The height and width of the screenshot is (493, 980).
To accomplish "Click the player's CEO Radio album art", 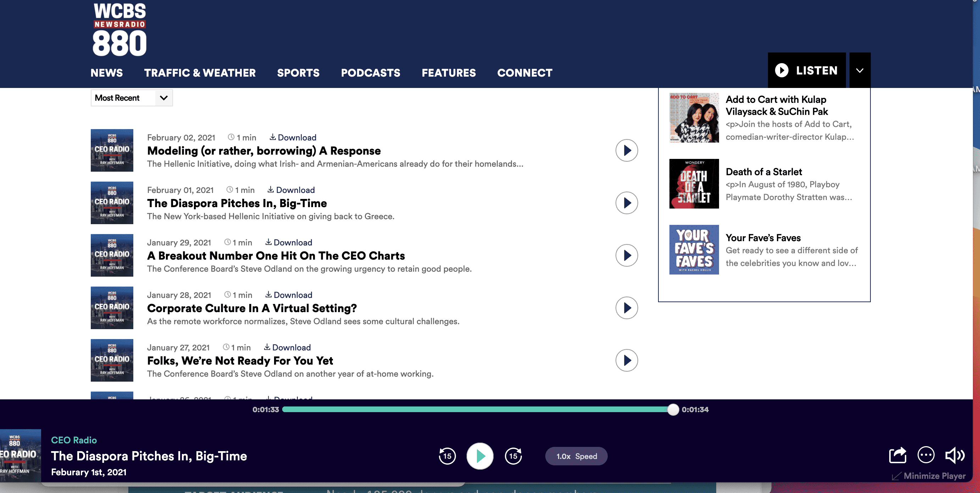I will pos(21,456).
